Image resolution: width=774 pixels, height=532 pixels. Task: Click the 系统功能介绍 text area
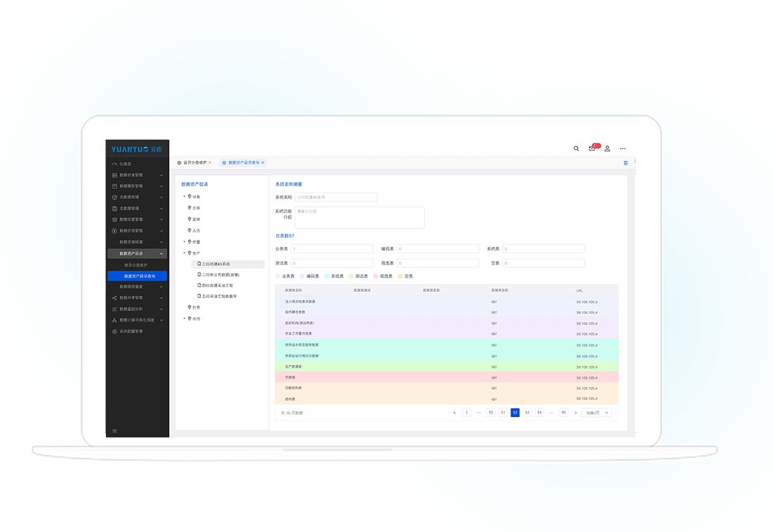(360, 217)
